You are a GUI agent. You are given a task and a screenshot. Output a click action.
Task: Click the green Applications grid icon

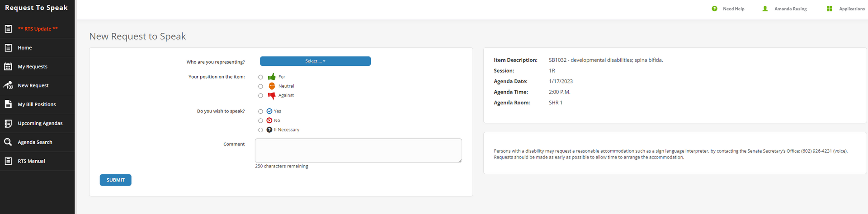click(830, 9)
